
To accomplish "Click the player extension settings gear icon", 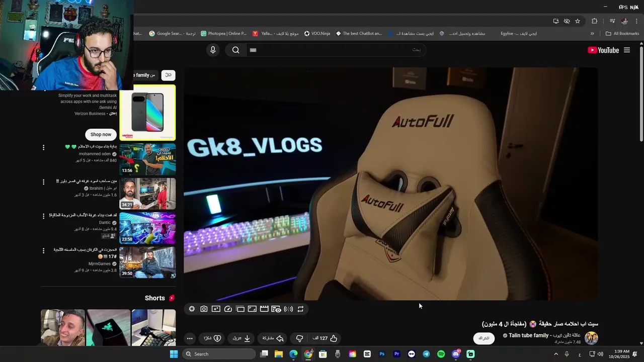I will pyautogui.click(x=192, y=309).
